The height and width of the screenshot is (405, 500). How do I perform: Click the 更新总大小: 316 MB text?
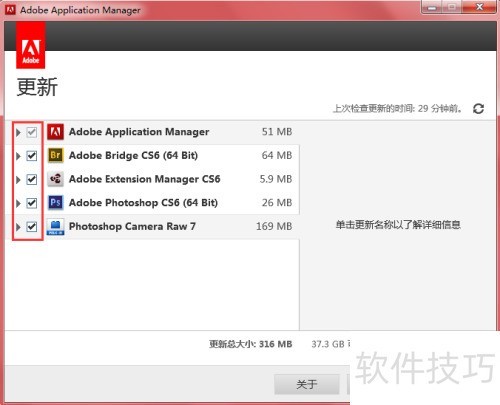point(251,344)
